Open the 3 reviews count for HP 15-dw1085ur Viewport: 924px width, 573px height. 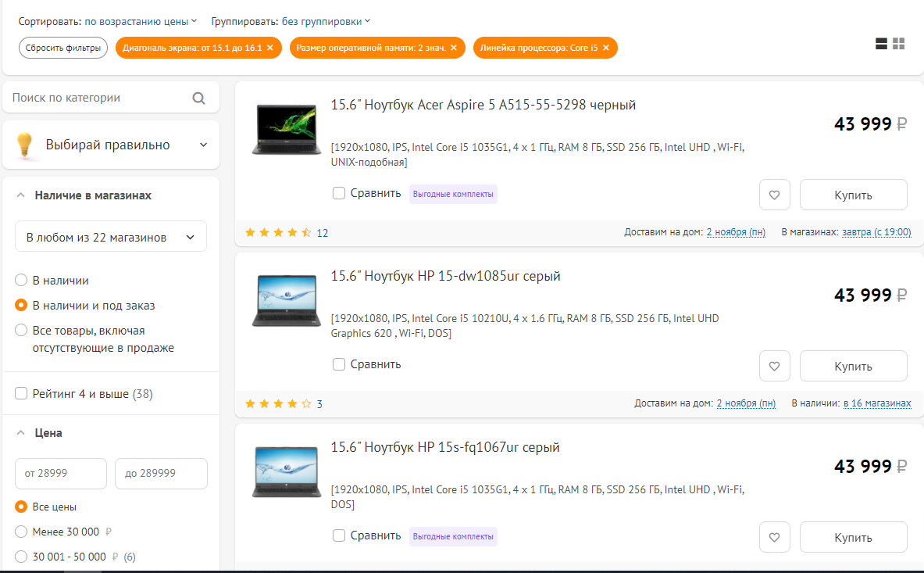(x=319, y=404)
